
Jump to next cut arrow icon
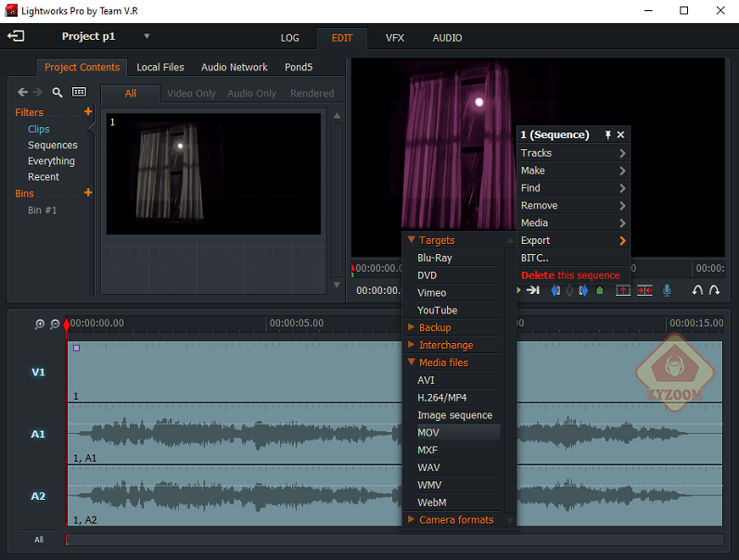tap(533, 290)
